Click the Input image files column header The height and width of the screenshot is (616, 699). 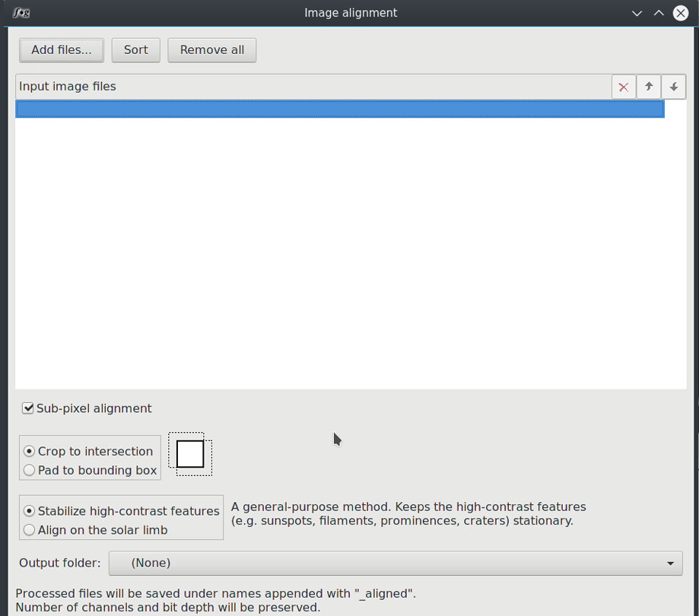click(x=313, y=87)
